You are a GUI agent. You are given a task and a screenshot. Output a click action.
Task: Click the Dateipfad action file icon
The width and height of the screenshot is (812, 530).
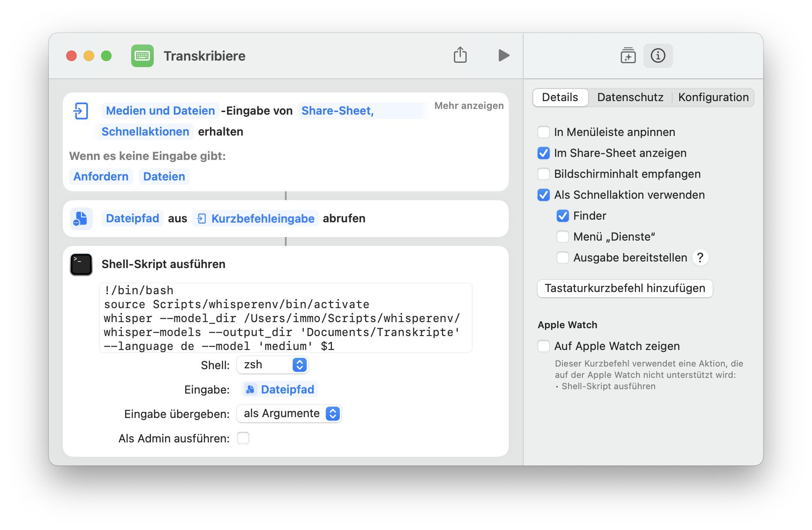[x=81, y=218]
